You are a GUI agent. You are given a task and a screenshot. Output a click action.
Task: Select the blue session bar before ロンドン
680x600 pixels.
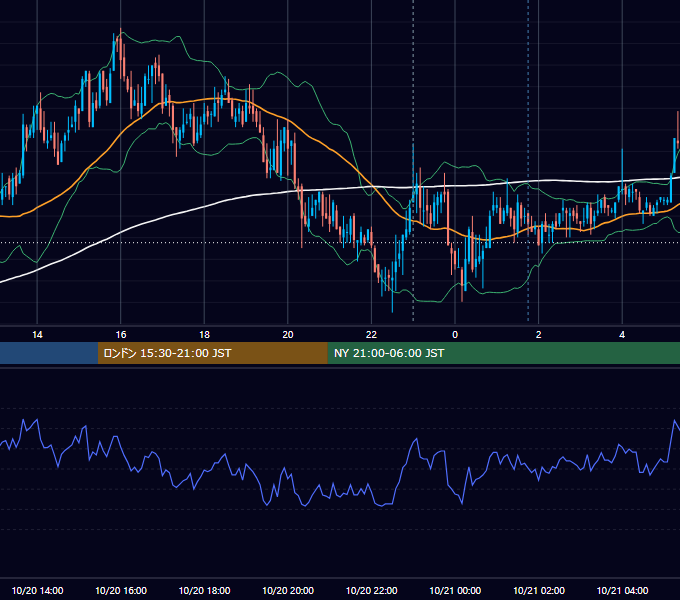49,353
